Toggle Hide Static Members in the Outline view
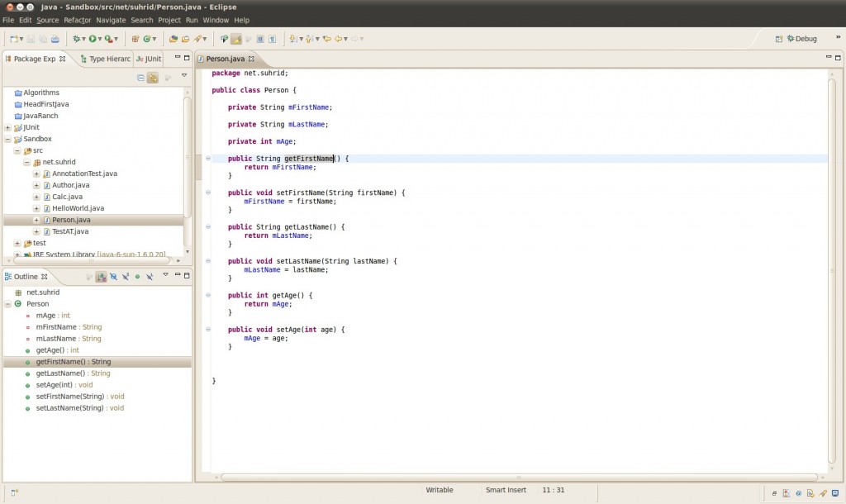The width and height of the screenshot is (846, 504). pyautogui.click(x=125, y=276)
